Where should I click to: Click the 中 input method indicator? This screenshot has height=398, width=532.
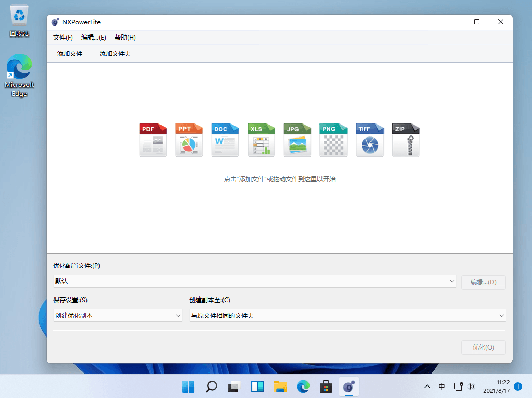click(x=442, y=387)
